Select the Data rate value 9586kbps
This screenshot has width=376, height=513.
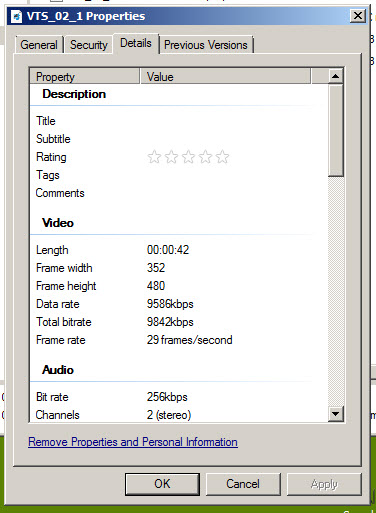(170, 304)
